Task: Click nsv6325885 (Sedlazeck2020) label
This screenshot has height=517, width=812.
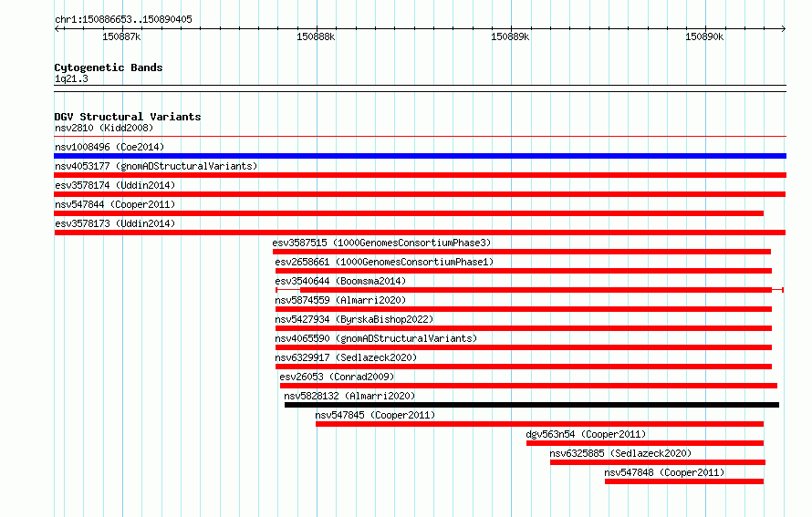Action: pos(620,453)
